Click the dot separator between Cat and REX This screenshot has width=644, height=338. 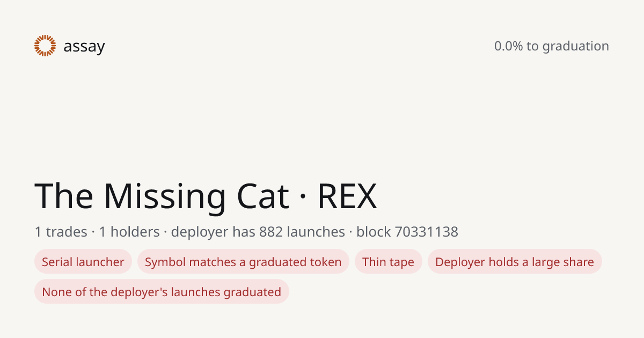(303, 197)
